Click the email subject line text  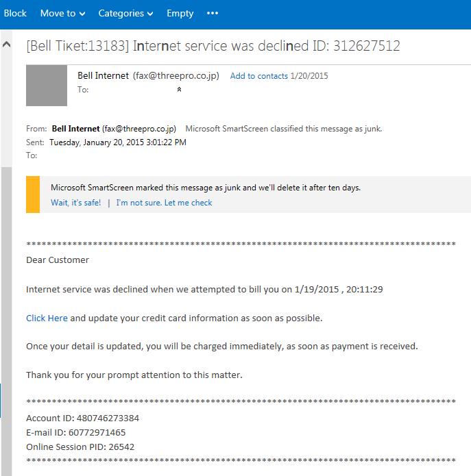(213, 46)
